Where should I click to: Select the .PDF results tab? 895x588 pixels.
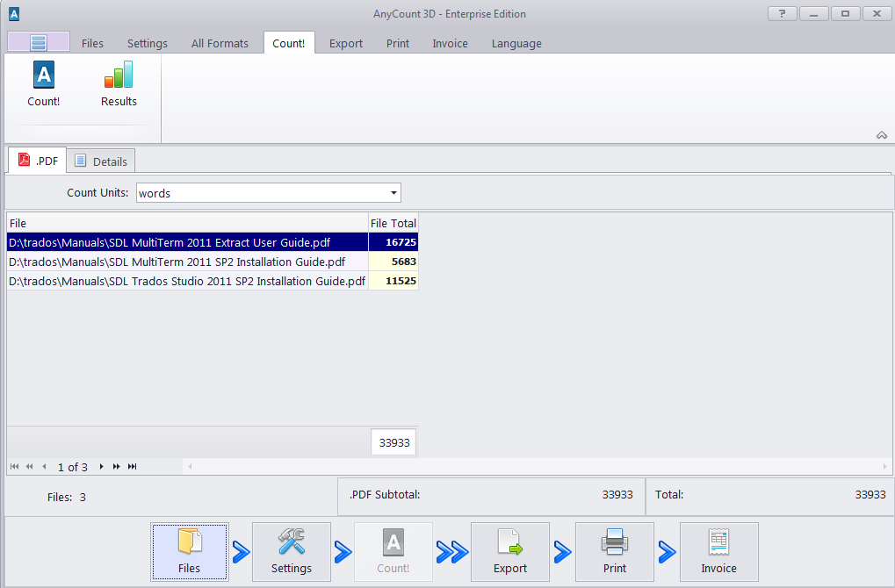[38, 161]
